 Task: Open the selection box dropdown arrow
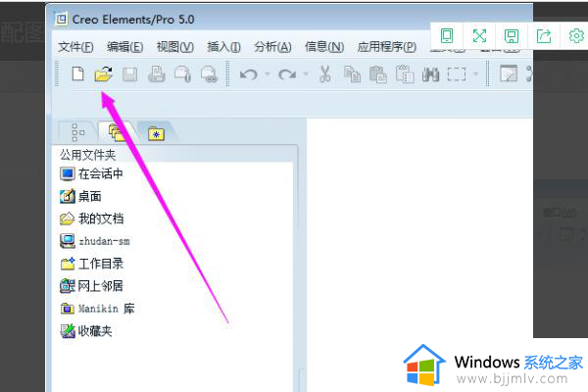coord(475,73)
